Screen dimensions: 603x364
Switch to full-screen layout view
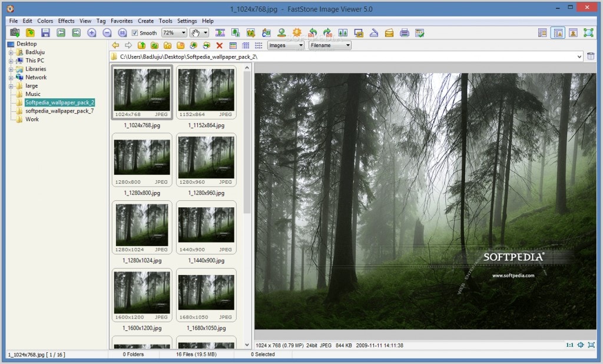(x=589, y=34)
